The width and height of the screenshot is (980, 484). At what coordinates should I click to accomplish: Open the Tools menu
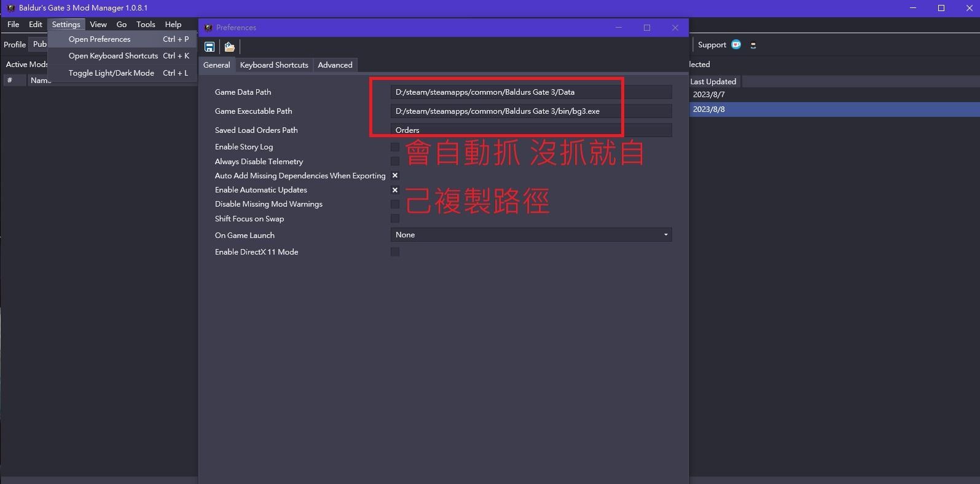(x=146, y=25)
